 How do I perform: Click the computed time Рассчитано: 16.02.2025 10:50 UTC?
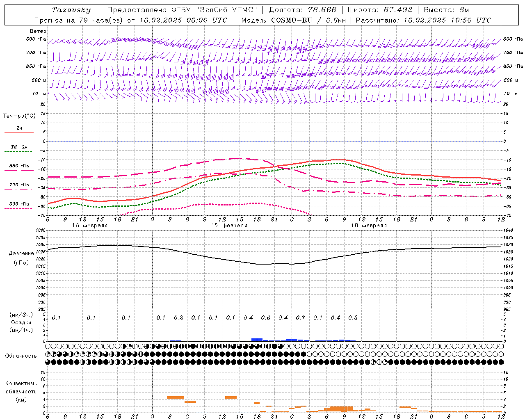point(423,20)
